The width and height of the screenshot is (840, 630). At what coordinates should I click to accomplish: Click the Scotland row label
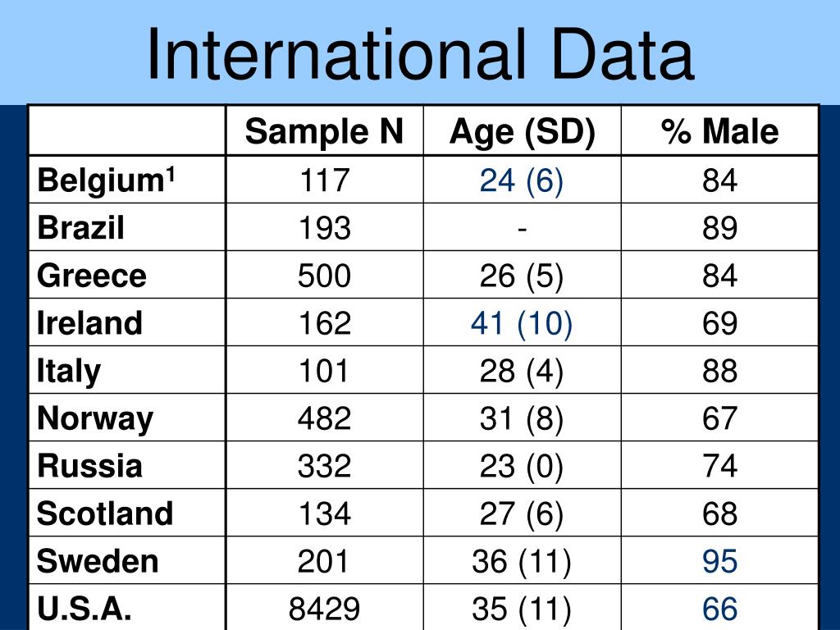pos(105,514)
